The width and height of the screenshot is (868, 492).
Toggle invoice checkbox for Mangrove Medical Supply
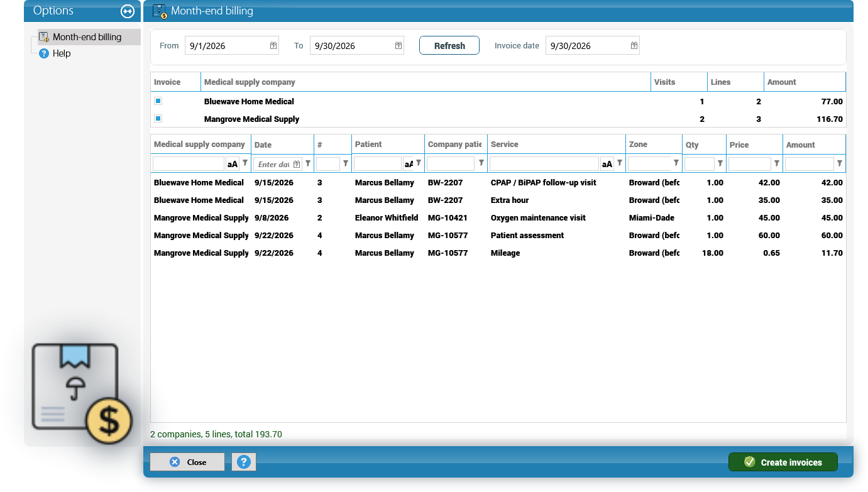(x=158, y=118)
